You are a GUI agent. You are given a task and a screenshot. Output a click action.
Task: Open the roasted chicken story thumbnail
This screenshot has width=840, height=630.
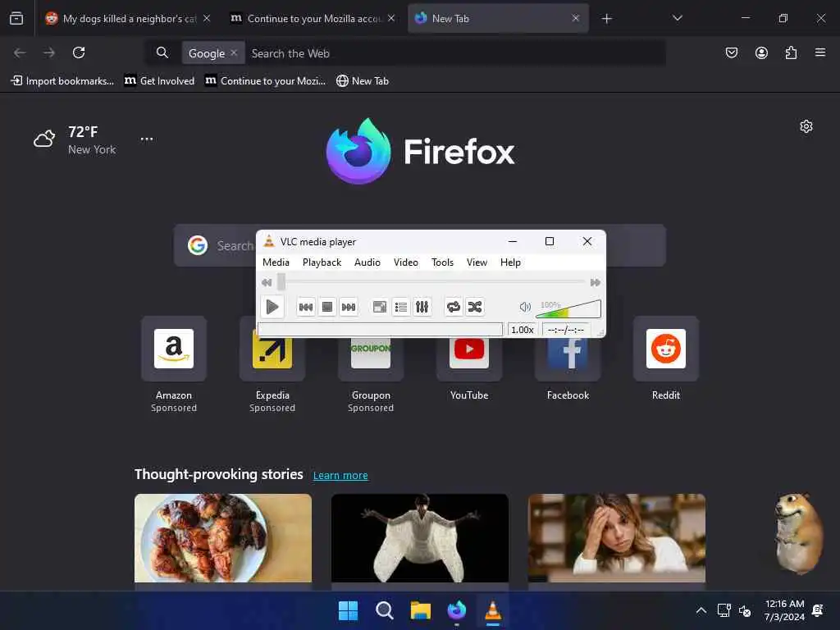click(x=223, y=538)
